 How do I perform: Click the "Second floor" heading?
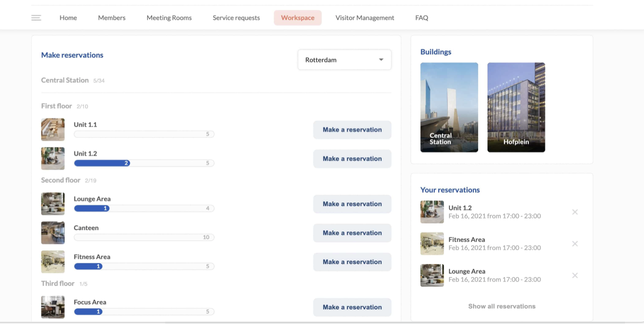coord(60,180)
